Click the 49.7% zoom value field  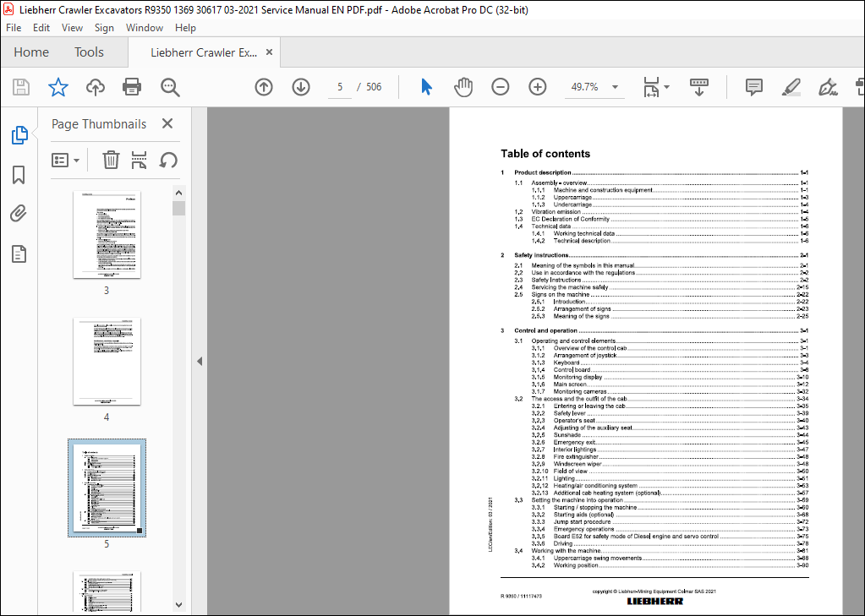(585, 87)
